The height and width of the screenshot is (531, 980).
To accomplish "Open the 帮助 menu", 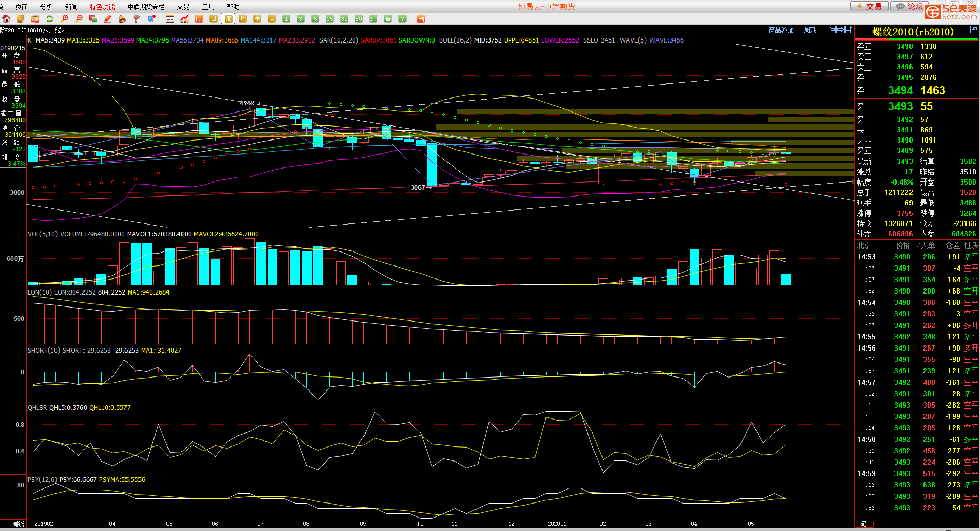I will [x=233, y=7].
